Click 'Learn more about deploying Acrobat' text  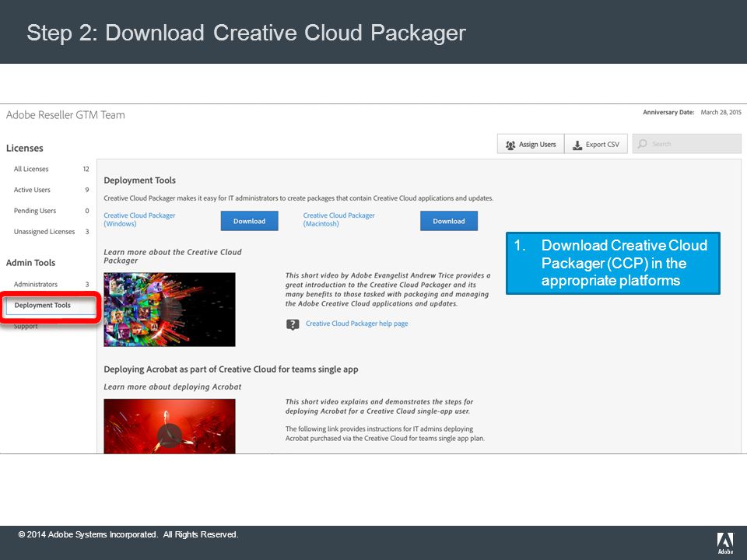[173, 387]
